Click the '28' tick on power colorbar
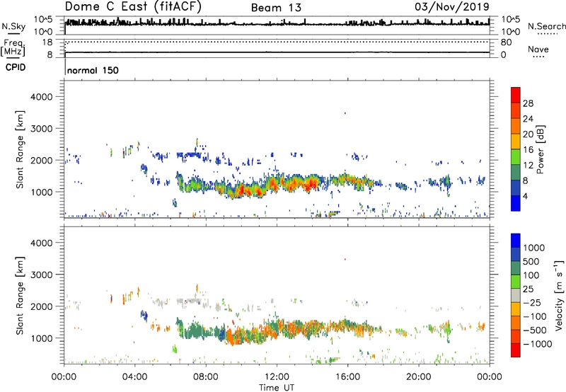This screenshot has width=566, height=392. (x=528, y=103)
